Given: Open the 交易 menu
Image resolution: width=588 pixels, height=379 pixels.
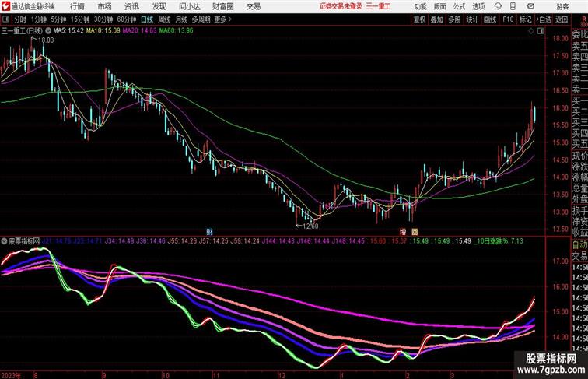Looking at the screenshot, I should [x=254, y=6].
